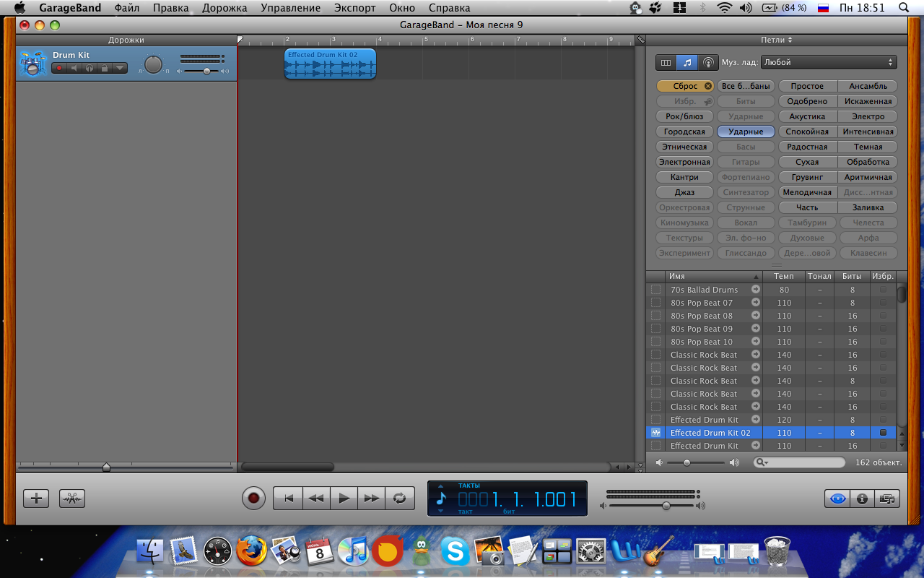The width and height of the screenshot is (924, 578).
Task: Click the Сброс reset button
Action: 685,86
